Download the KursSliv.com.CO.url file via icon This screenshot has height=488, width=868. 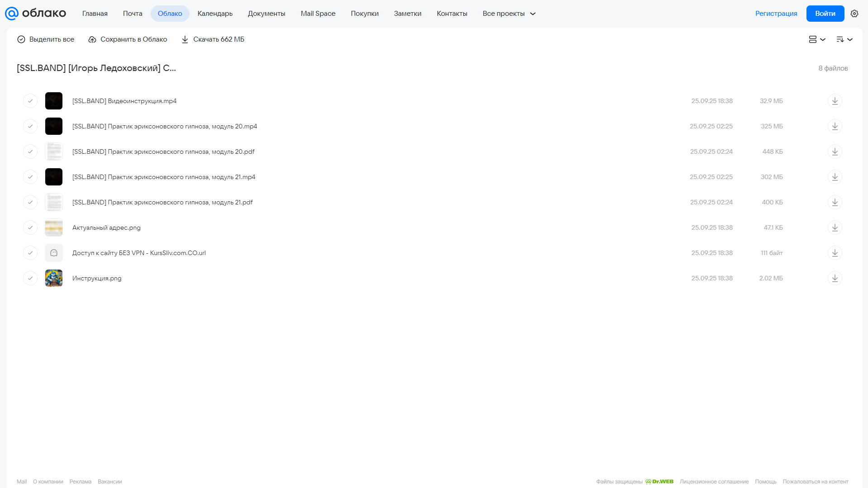pyautogui.click(x=835, y=253)
